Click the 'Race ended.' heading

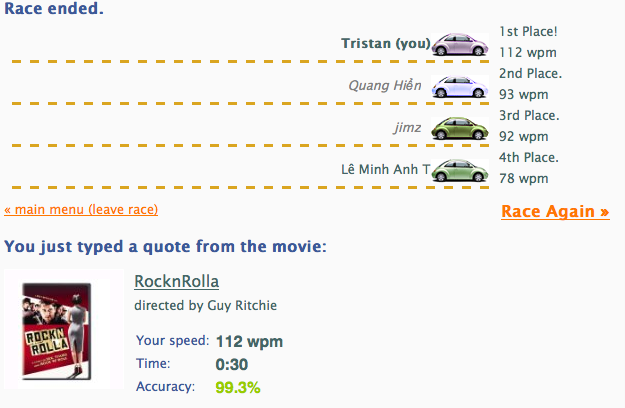(53, 10)
